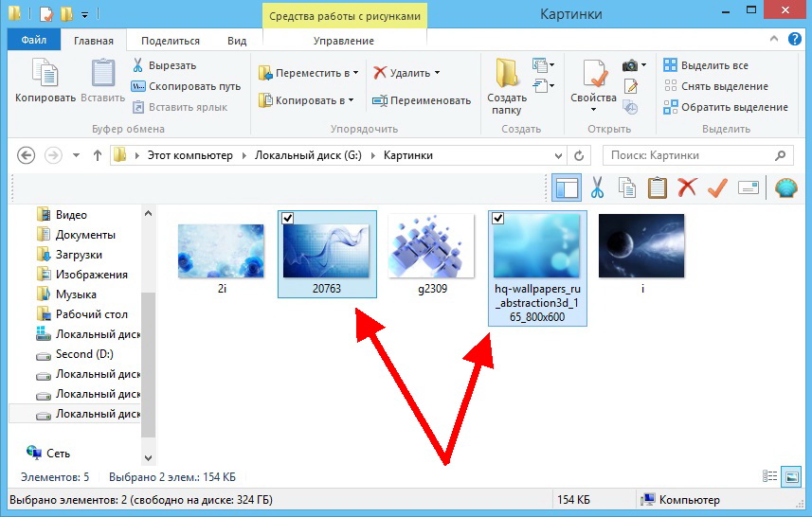Click Снять выделение in ribbon
The image size is (812, 517).
pos(715,86)
